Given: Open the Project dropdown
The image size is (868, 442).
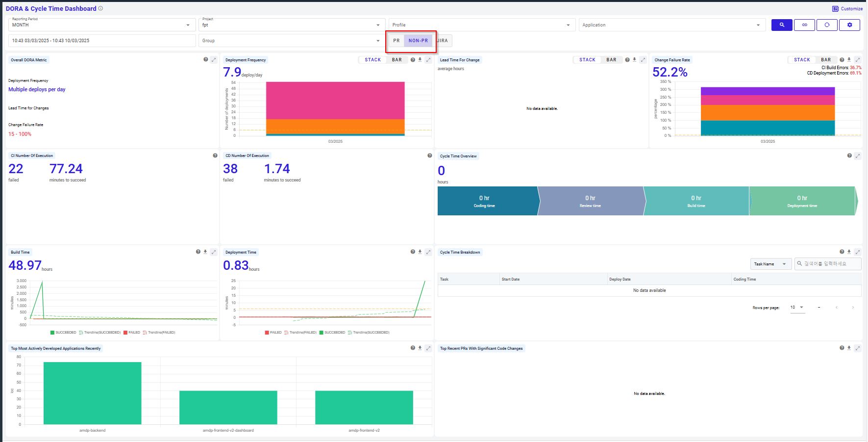Looking at the screenshot, I should point(292,25).
